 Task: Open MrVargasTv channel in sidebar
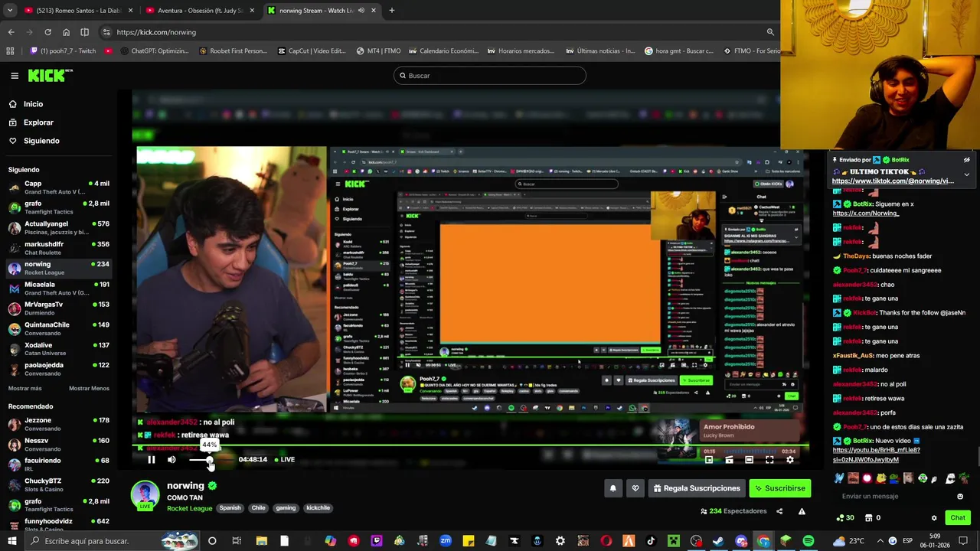coord(59,308)
